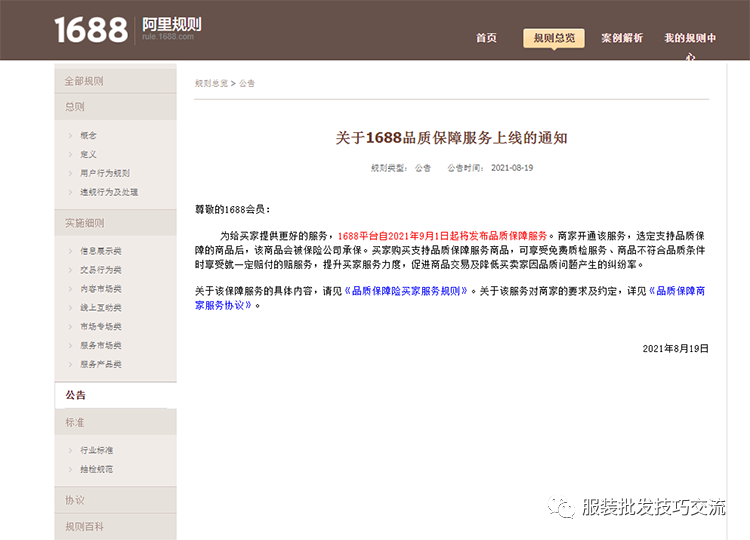Open 交易行为类 in the sidebar

pyautogui.click(x=101, y=270)
